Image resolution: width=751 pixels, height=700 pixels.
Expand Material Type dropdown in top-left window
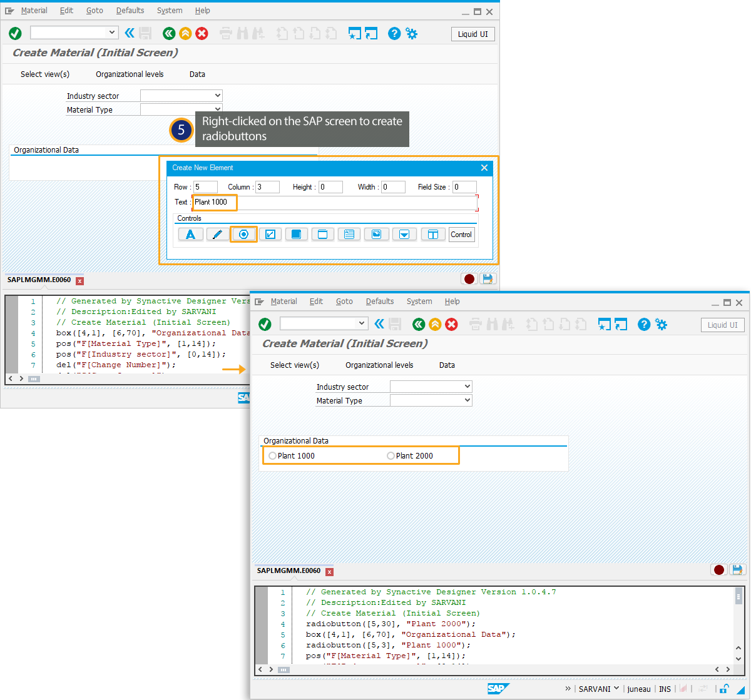[x=218, y=109]
